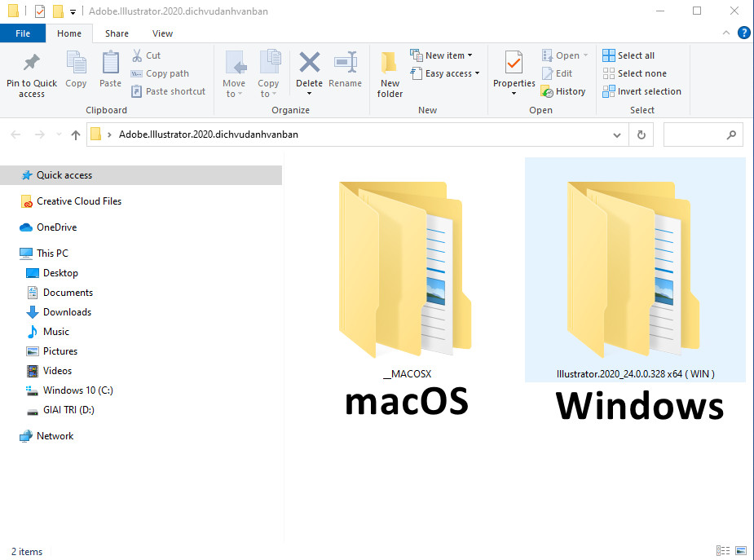Pin the folder to Quick access
Viewport: 754px width, 560px height.
32,75
